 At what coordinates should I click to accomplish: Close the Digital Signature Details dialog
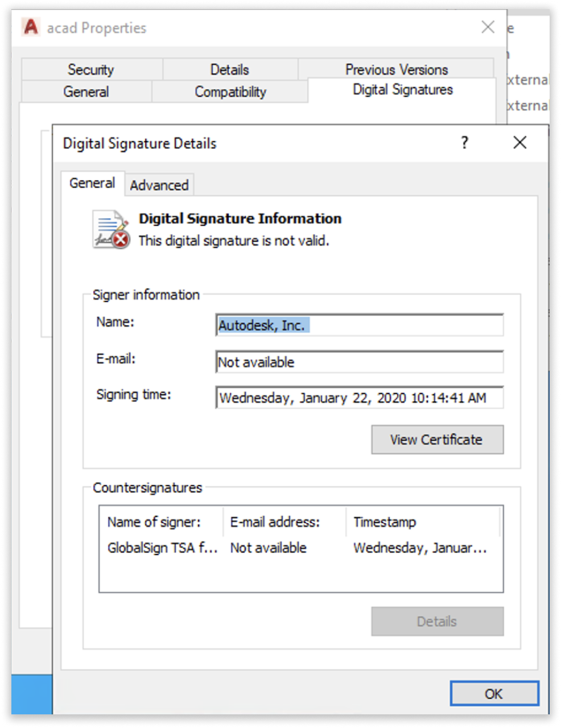tap(519, 142)
